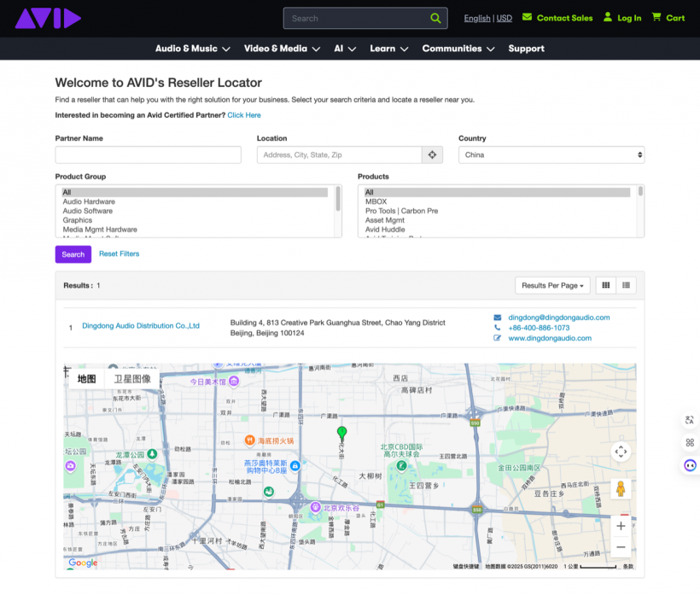Open the Country dropdown showing China
Screen dimensions: 700x595
coord(551,155)
